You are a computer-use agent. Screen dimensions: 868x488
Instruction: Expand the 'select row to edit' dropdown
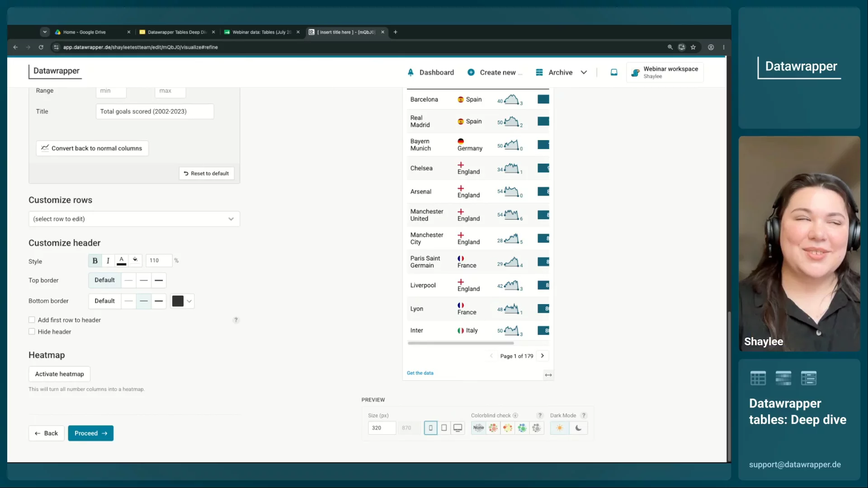[134, 219]
